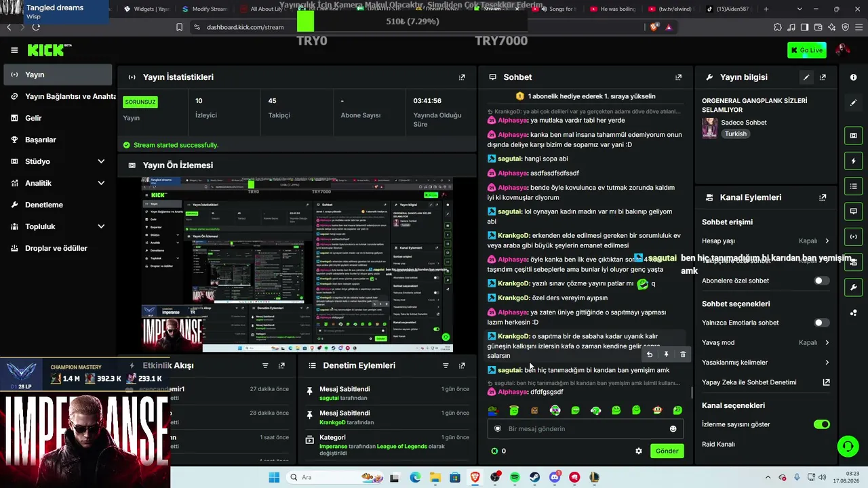This screenshot has width=868, height=488.
Task: Click the list icon on the right rail
Action: pyautogui.click(x=853, y=186)
